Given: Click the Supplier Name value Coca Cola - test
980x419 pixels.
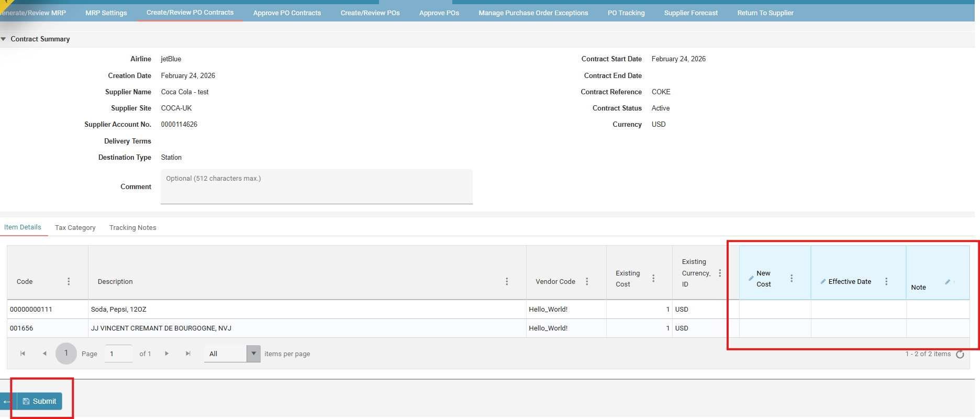Looking at the screenshot, I should (185, 92).
